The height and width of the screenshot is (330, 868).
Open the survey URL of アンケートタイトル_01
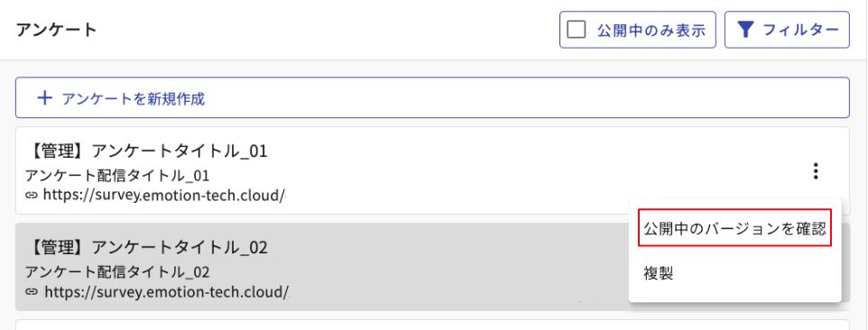pos(164,195)
